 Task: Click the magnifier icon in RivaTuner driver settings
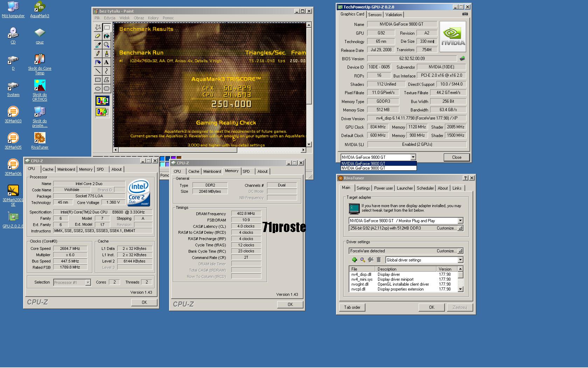click(x=363, y=260)
